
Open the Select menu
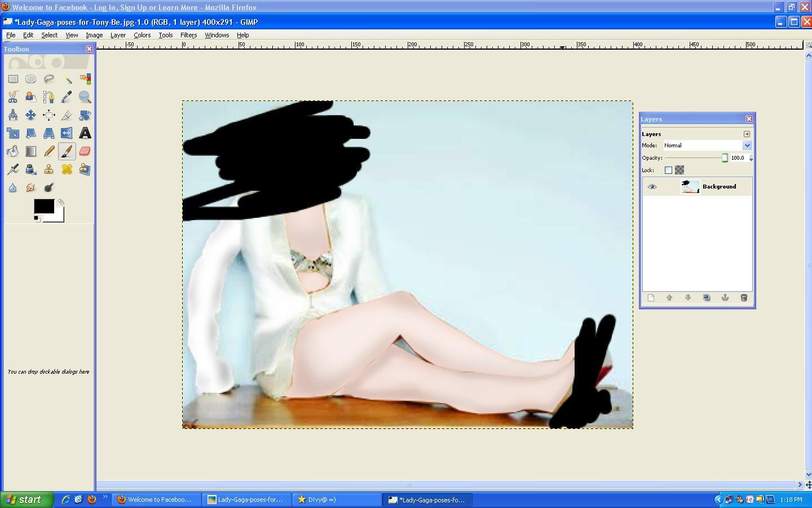(x=49, y=35)
